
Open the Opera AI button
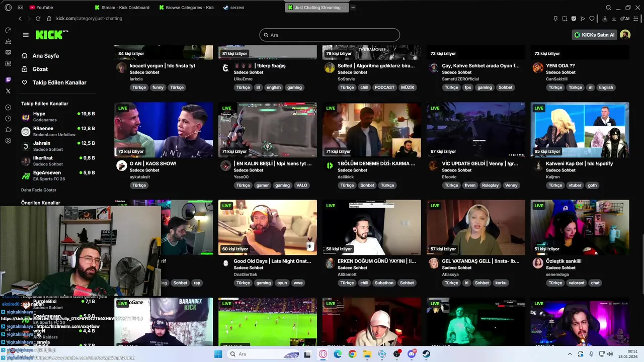point(625,19)
